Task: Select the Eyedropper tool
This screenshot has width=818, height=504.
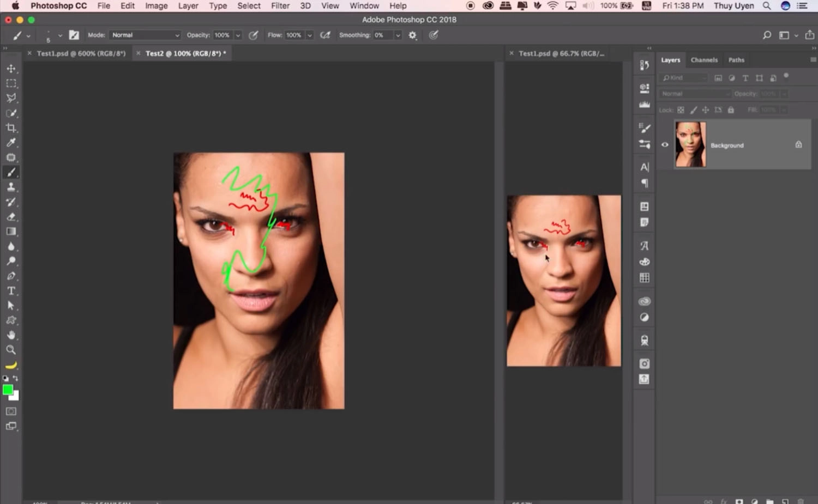Action: 11,143
